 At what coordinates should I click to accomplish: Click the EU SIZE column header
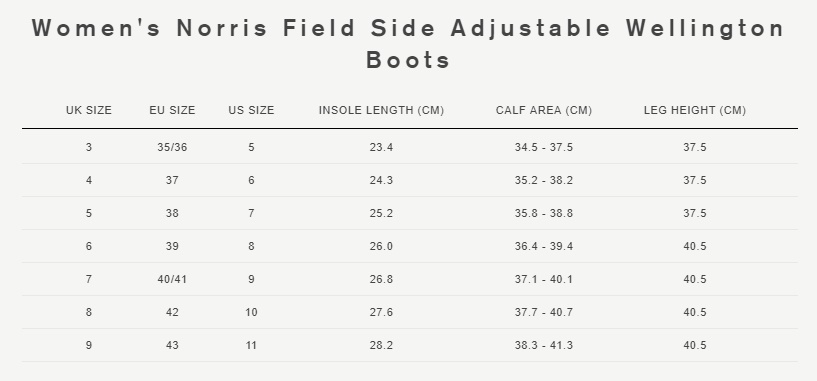coord(172,110)
